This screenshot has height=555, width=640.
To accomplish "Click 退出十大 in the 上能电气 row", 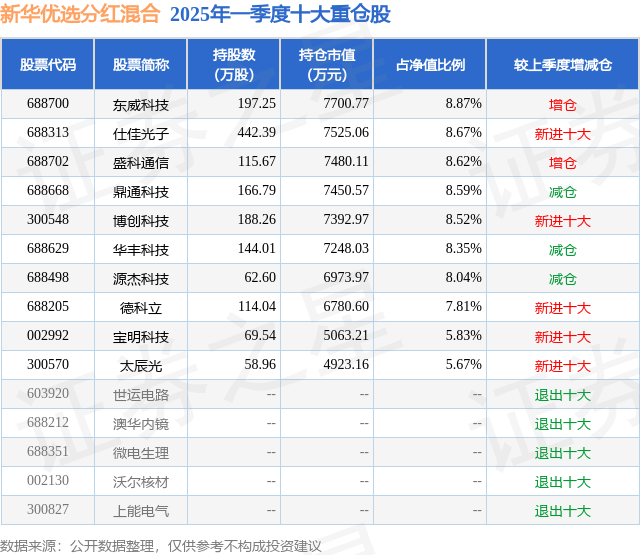I will pyautogui.click(x=563, y=511).
